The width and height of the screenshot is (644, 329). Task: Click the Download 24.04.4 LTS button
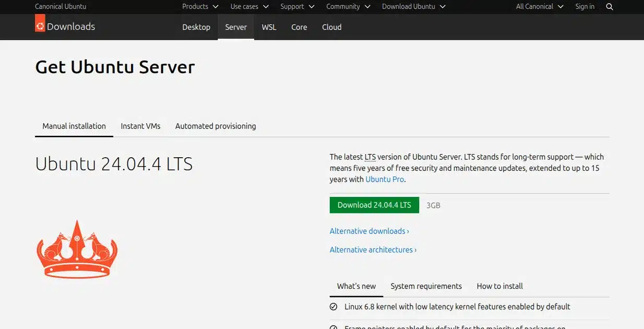point(374,205)
